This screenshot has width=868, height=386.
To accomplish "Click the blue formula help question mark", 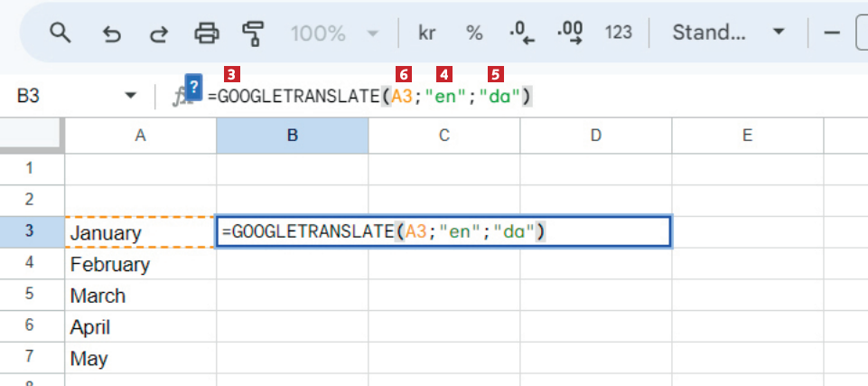I will (x=193, y=84).
